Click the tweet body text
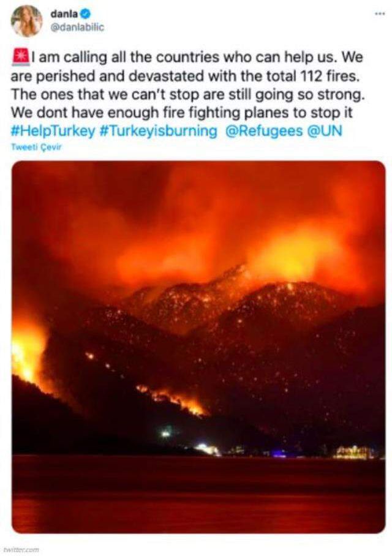The width and height of the screenshot is (392, 556). tap(187, 94)
